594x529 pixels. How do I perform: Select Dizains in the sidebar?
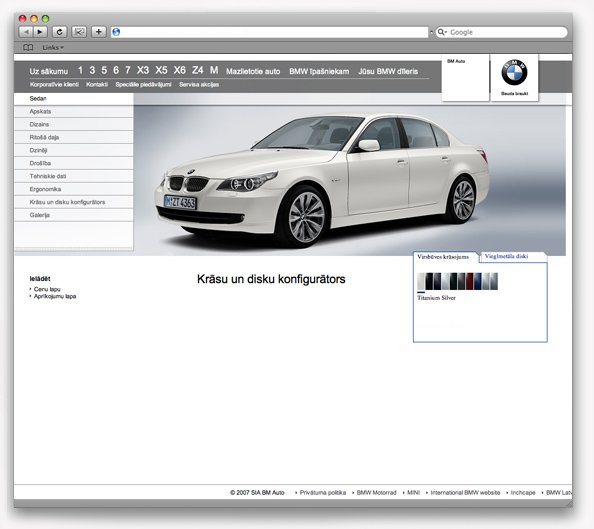[x=73, y=124]
